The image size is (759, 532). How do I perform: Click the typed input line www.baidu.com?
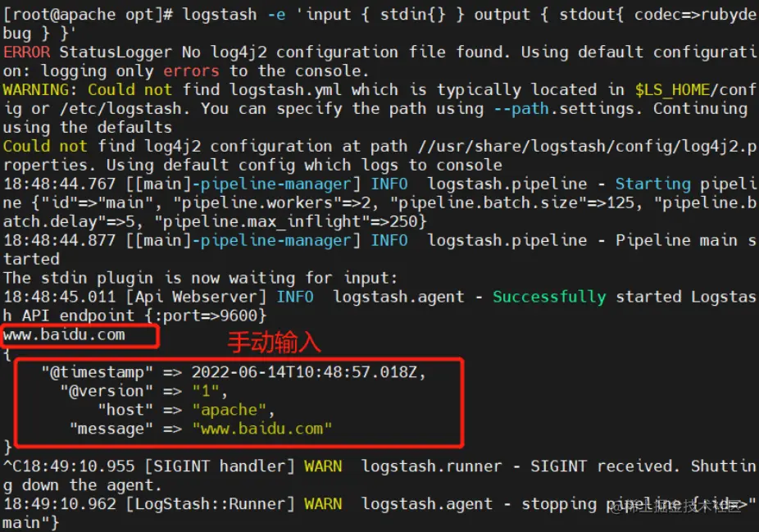(x=64, y=335)
